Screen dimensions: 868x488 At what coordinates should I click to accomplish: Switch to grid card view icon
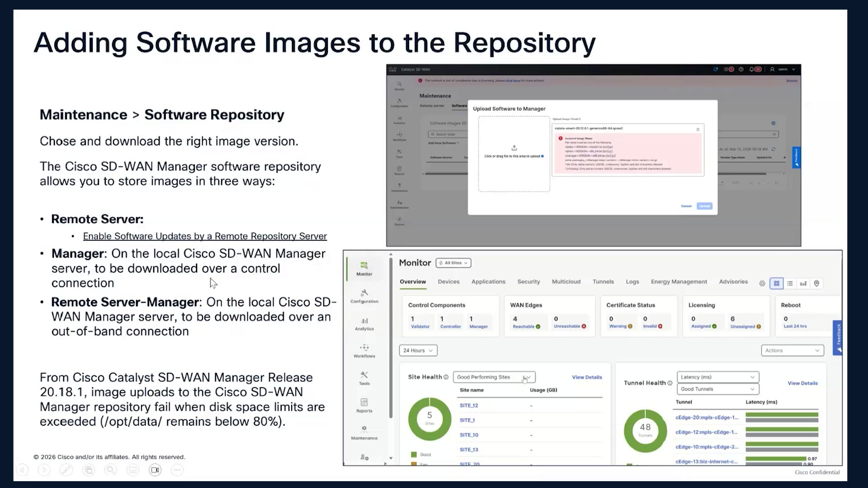[x=777, y=283]
